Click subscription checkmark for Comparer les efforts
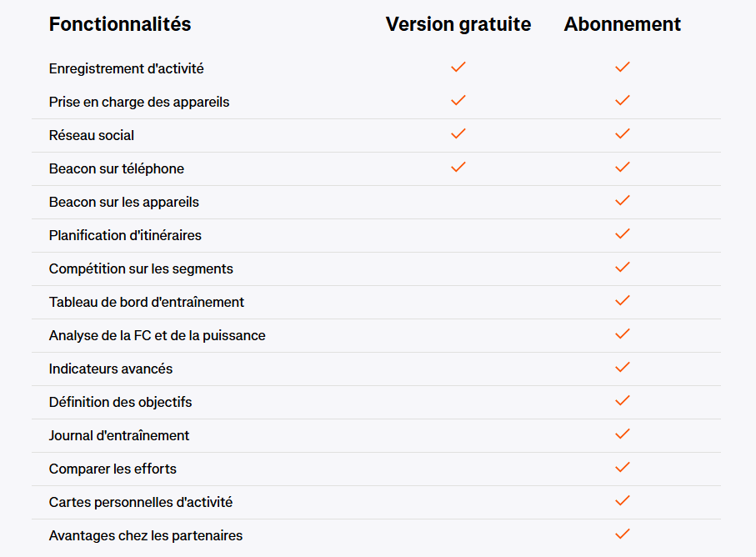Viewport: 756px width, 557px height. tap(622, 468)
